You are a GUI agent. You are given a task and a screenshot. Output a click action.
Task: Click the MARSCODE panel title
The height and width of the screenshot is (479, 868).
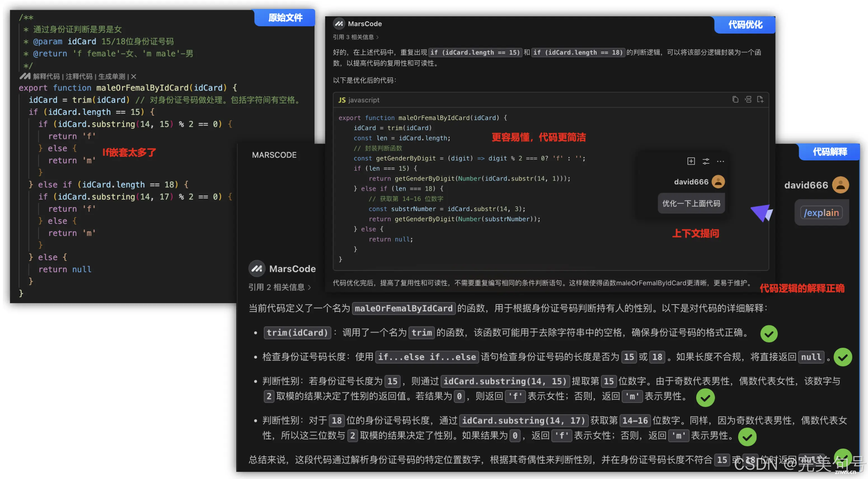point(274,155)
